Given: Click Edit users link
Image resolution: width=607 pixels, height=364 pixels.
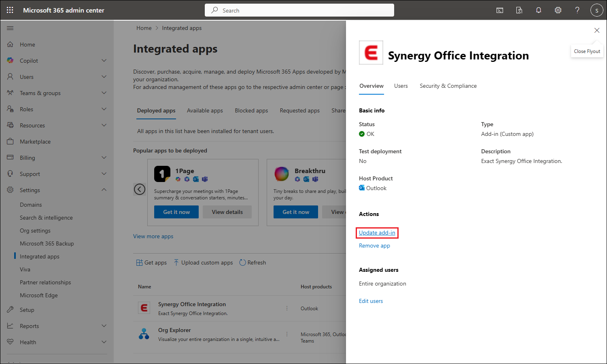Looking at the screenshot, I should click(371, 301).
